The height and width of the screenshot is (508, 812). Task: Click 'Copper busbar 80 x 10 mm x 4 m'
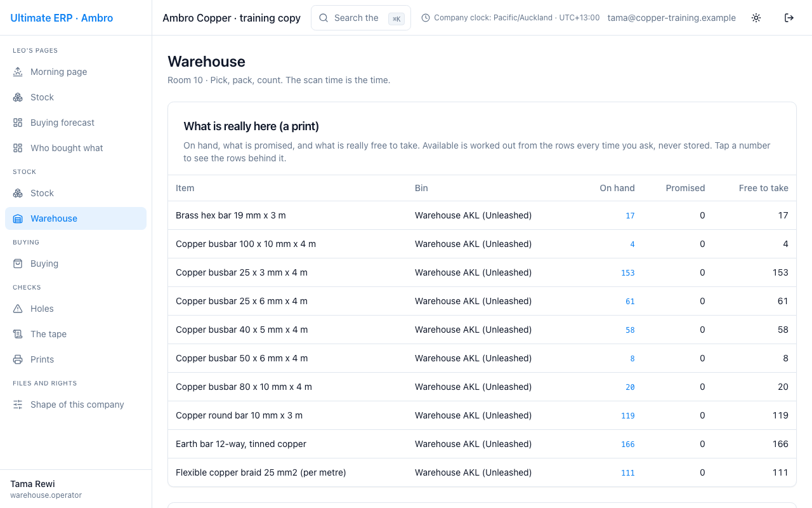[x=244, y=387]
